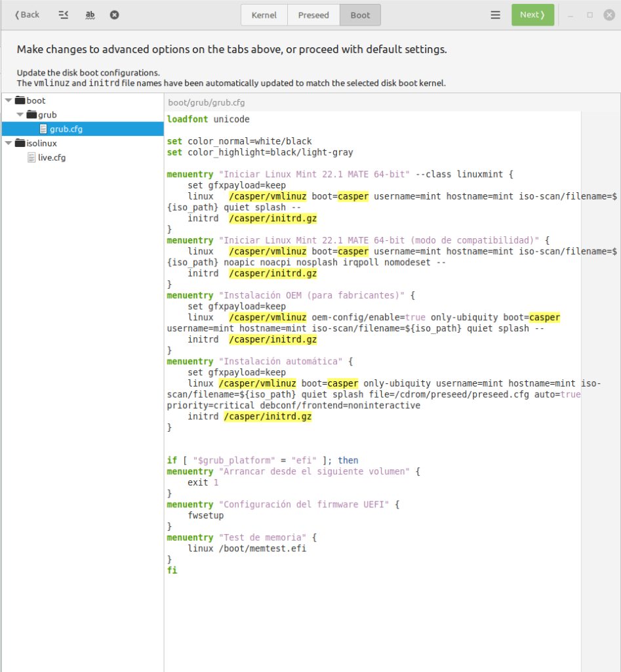Image resolution: width=621 pixels, height=672 pixels.
Task: Click the grub.cfg file icon
Action: click(x=43, y=129)
